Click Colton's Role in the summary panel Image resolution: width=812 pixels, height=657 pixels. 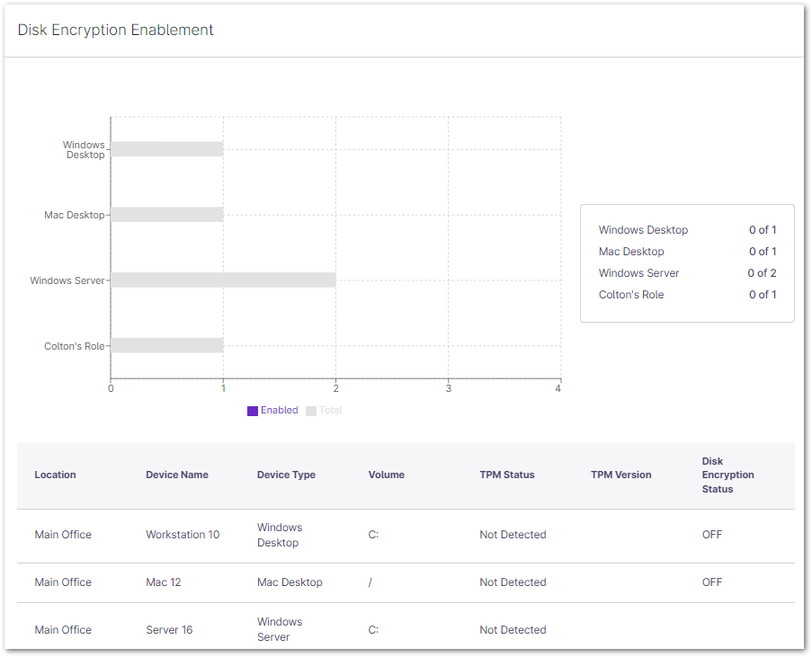pos(631,295)
